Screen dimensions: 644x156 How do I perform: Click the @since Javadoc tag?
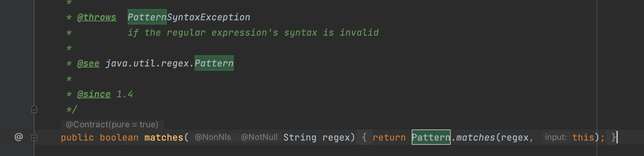94,94
